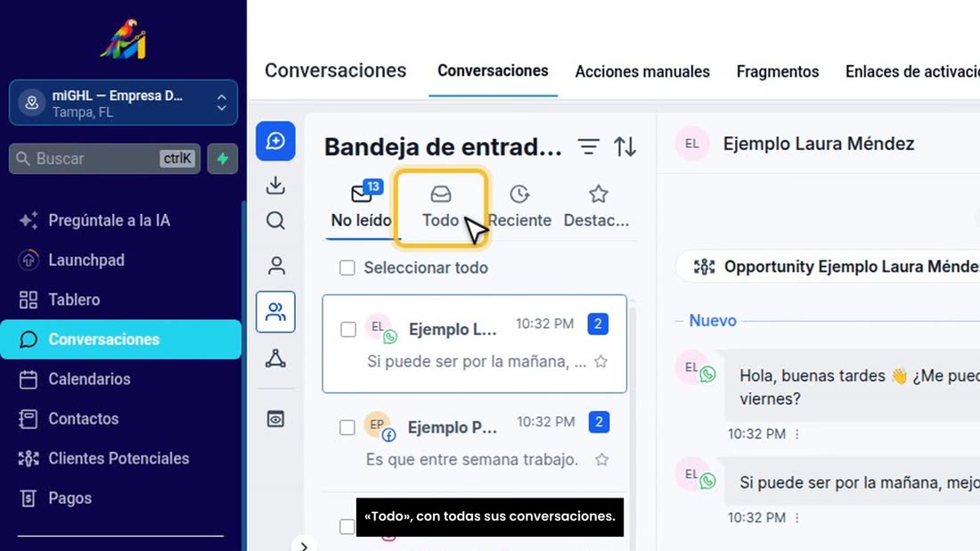Image resolution: width=980 pixels, height=551 pixels.
Task: Click the magnifier search icon in conversation rail
Action: (x=275, y=221)
